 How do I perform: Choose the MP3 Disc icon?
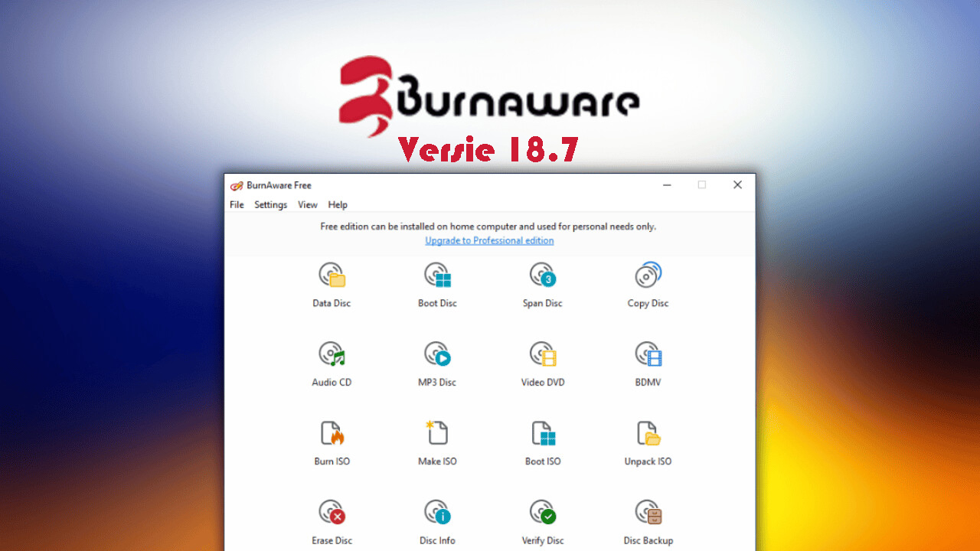[x=438, y=354]
